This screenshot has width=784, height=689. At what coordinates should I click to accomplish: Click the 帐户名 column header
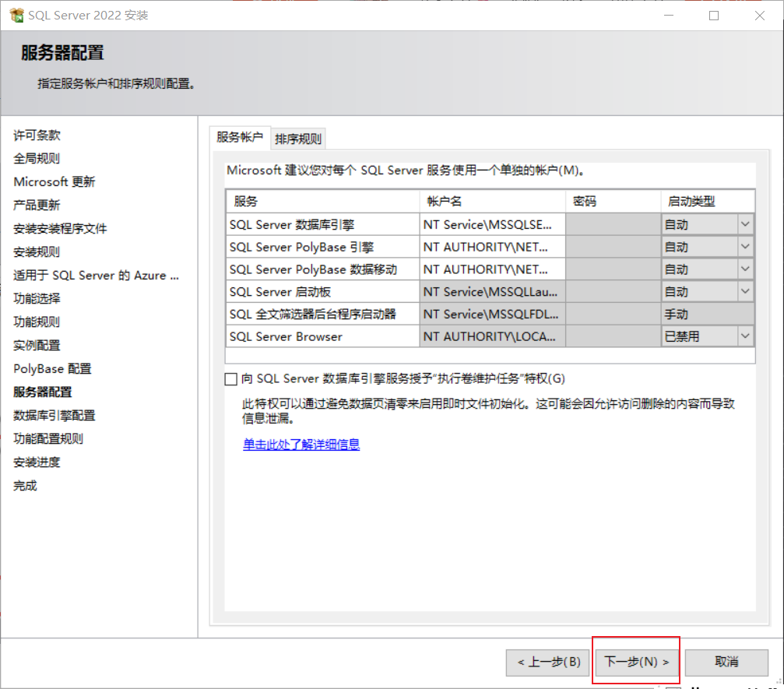(493, 202)
